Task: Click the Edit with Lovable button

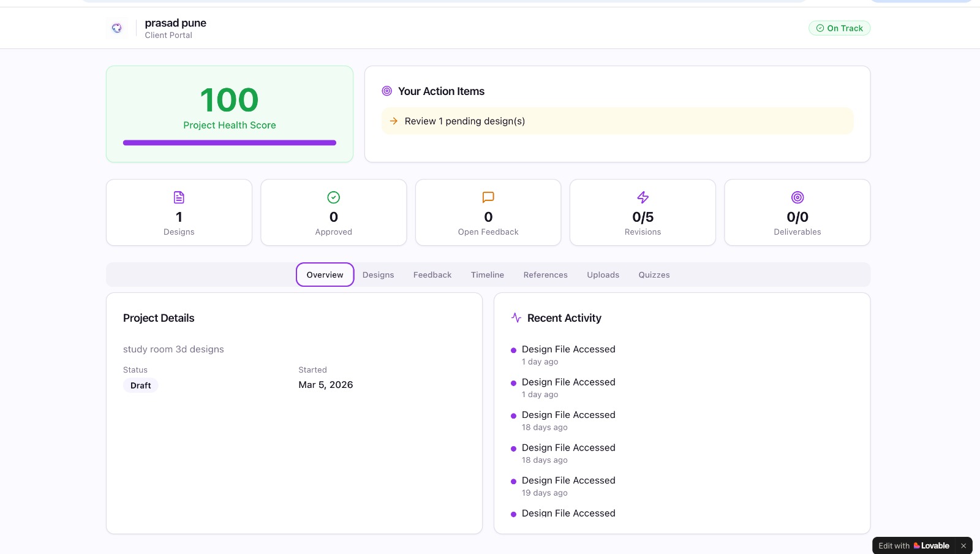Action: 916,545
